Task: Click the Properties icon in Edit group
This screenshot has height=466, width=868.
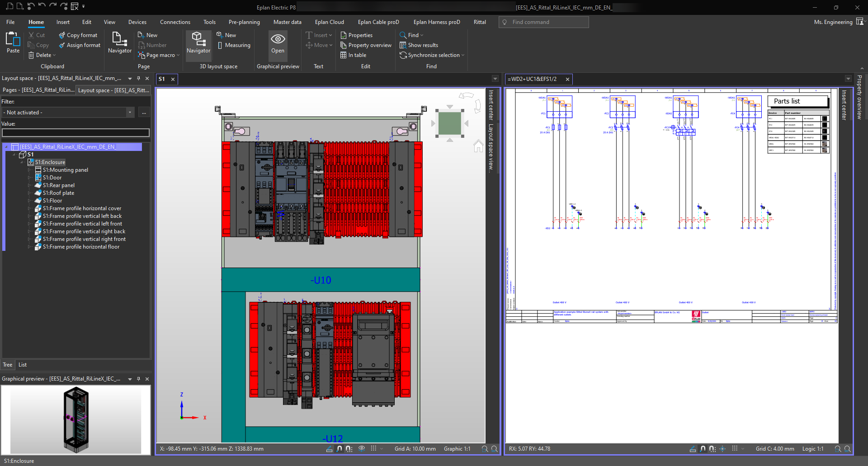Action: (x=344, y=35)
